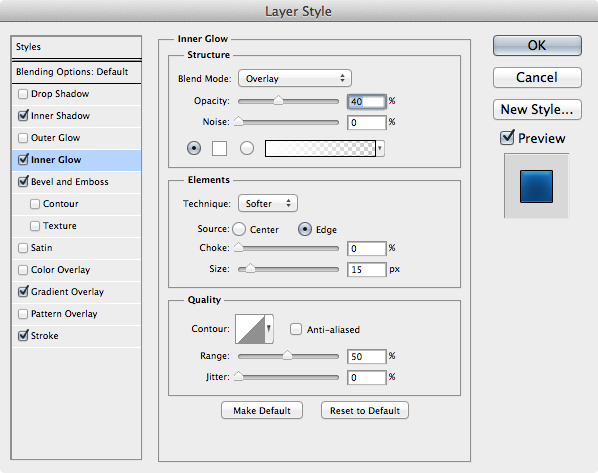Tick the Anti-aliased checkbox
The width and height of the screenshot is (598, 473).
pyautogui.click(x=296, y=329)
